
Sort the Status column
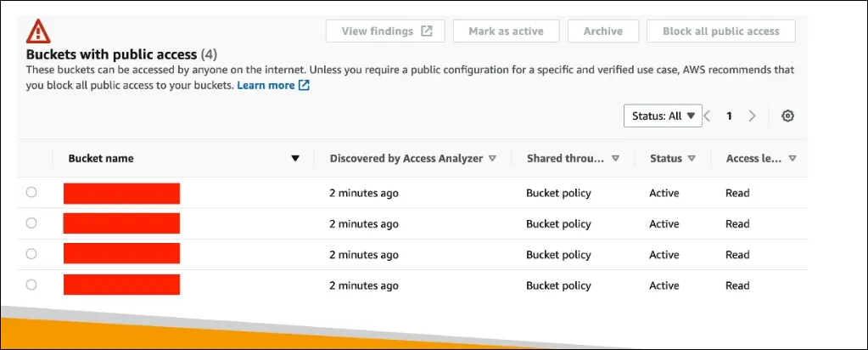pos(692,159)
